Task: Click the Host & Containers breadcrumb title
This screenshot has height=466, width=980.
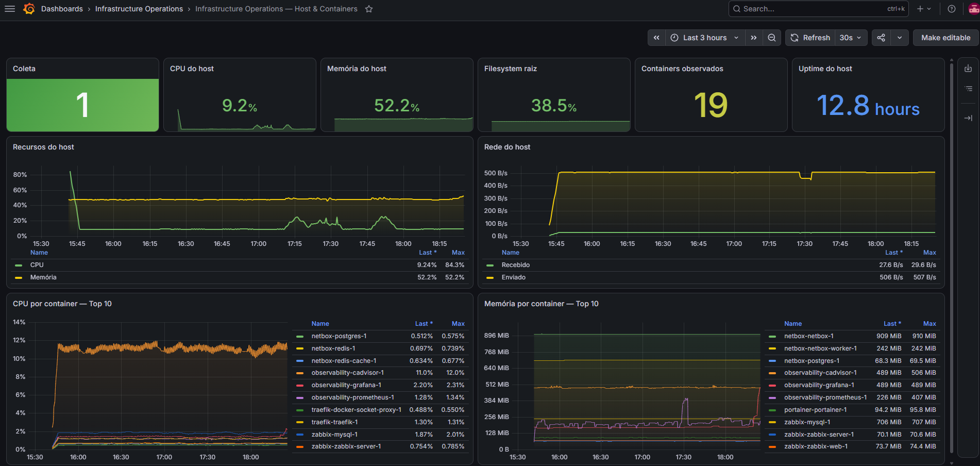Action: pyautogui.click(x=276, y=9)
